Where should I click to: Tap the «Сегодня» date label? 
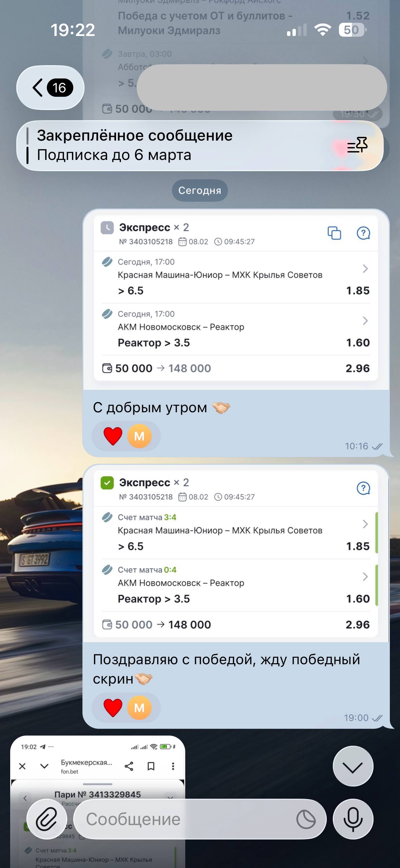point(200,191)
